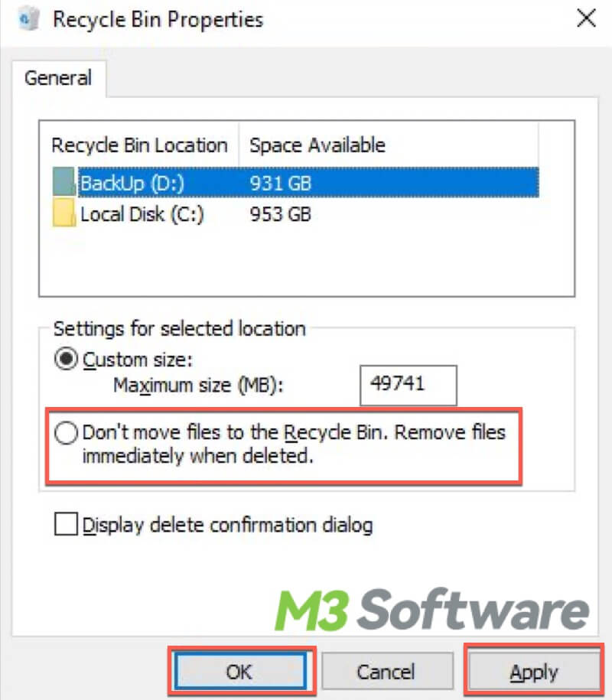Click the Recycle Bin Location column header
612x700 pixels.
[x=140, y=145]
